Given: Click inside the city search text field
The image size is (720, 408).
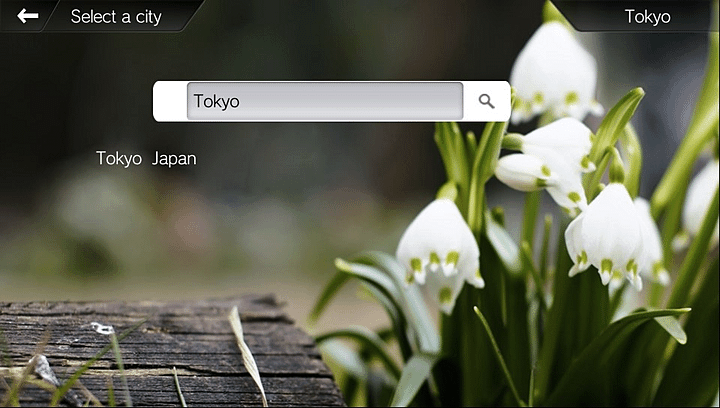Looking at the screenshot, I should pos(325,101).
